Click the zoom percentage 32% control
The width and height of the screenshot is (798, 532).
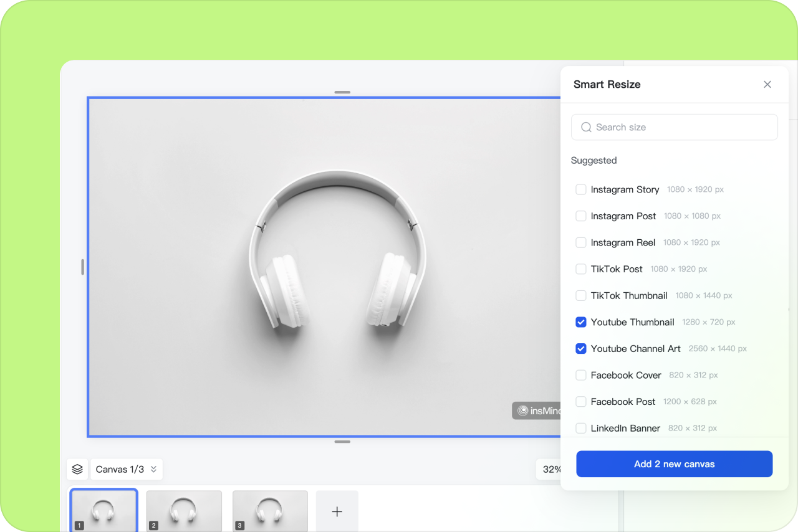[x=549, y=469]
